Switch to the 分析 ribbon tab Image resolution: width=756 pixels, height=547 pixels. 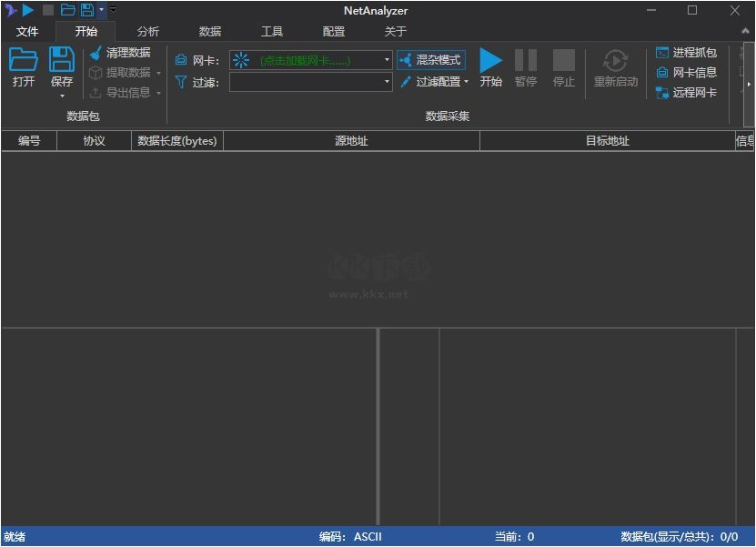pyautogui.click(x=148, y=30)
